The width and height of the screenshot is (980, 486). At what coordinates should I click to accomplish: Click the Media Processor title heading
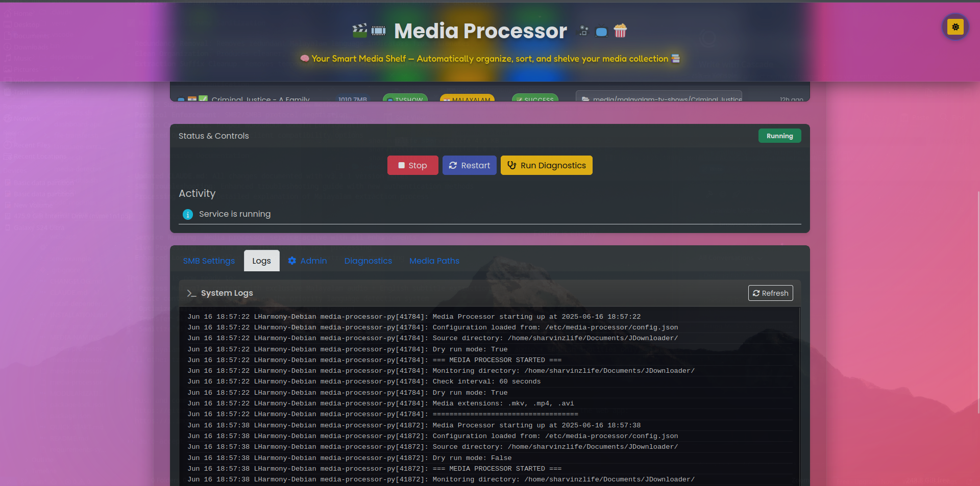[480, 31]
